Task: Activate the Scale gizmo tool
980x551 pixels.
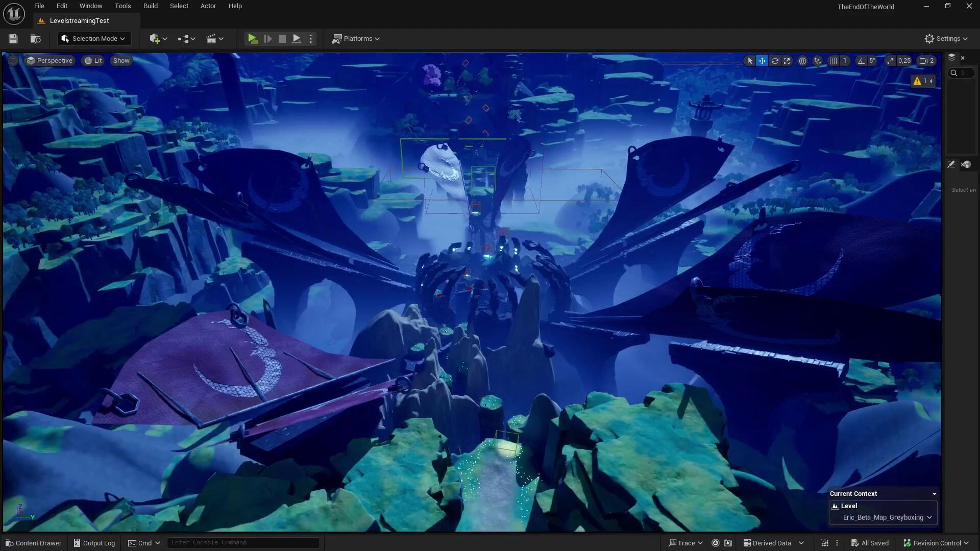Action: coord(787,61)
